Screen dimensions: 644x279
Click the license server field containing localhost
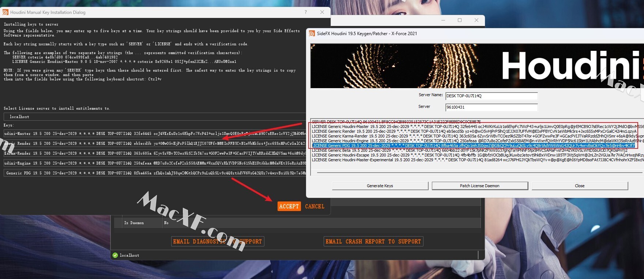pos(155,117)
